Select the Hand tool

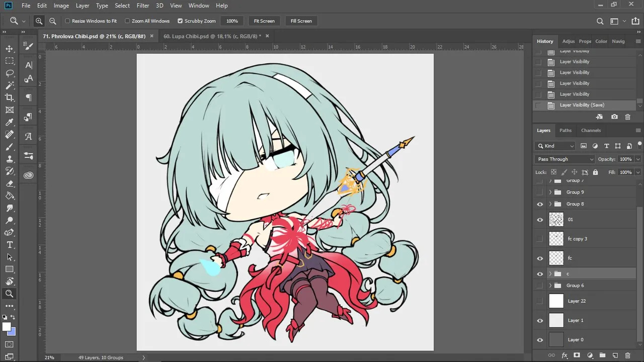[x=10, y=282]
